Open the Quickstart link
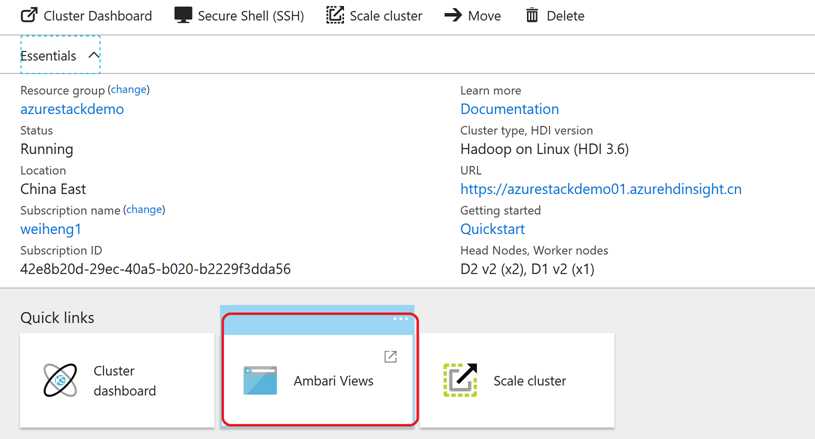815x439 pixels. (492, 229)
